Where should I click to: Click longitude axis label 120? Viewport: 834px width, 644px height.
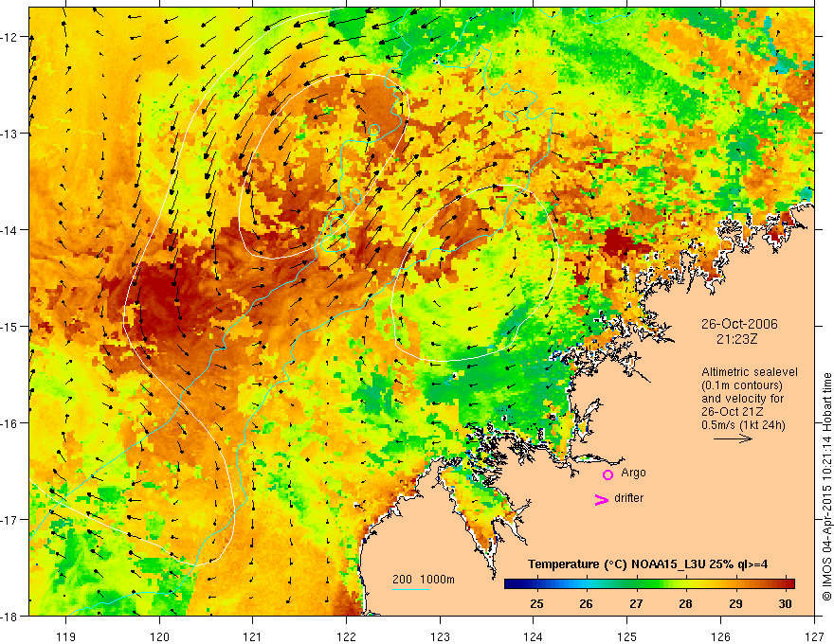159,636
